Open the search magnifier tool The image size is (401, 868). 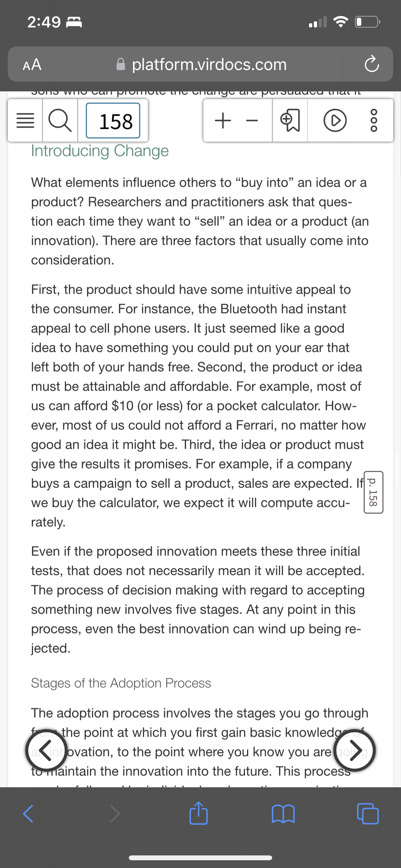point(60,121)
